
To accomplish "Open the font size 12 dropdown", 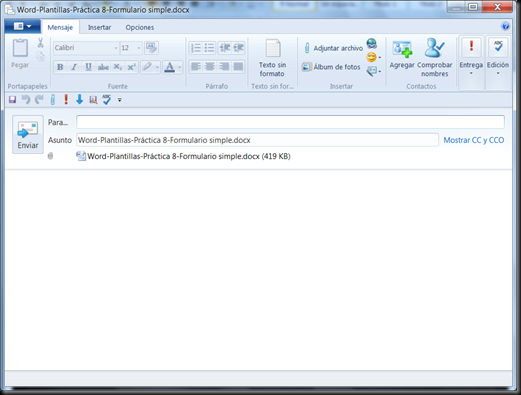I will 139,48.
